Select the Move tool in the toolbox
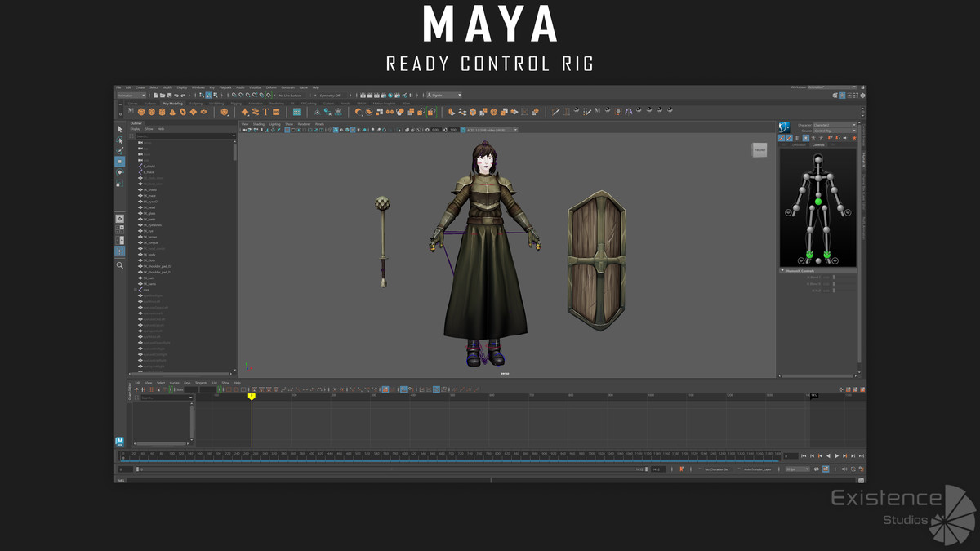The height and width of the screenshot is (551, 980). point(120,161)
